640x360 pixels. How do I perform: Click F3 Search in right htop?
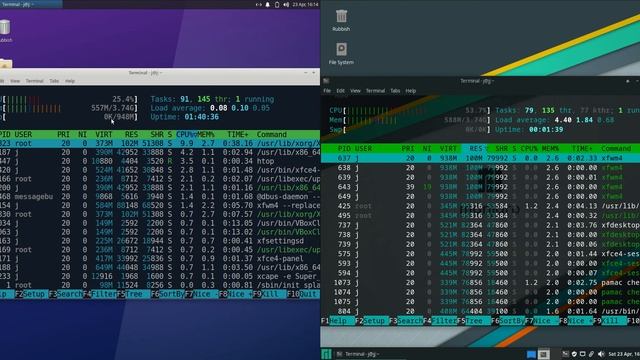tap(406, 321)
